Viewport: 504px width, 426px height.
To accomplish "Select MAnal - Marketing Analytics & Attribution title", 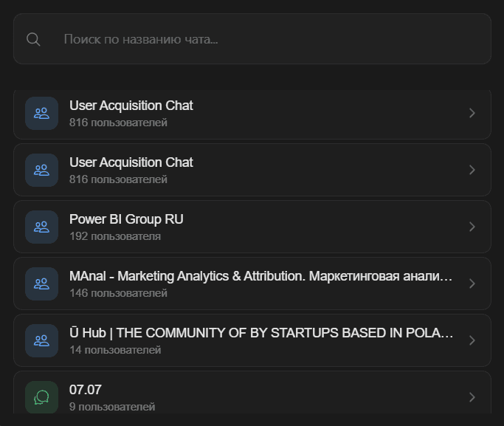I will tap(260, 276).
